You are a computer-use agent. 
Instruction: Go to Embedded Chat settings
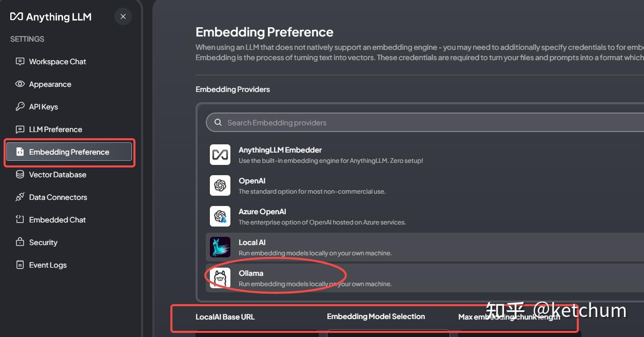coord(57,220)
